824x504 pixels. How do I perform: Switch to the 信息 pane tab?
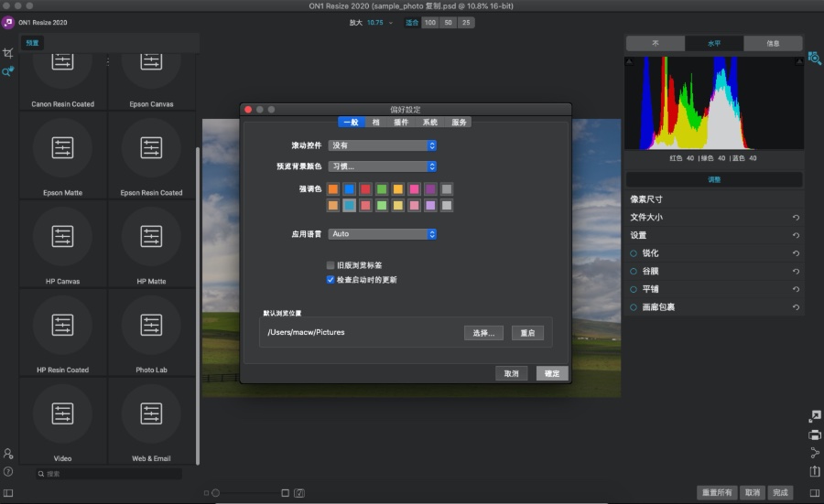coord(773,43)
